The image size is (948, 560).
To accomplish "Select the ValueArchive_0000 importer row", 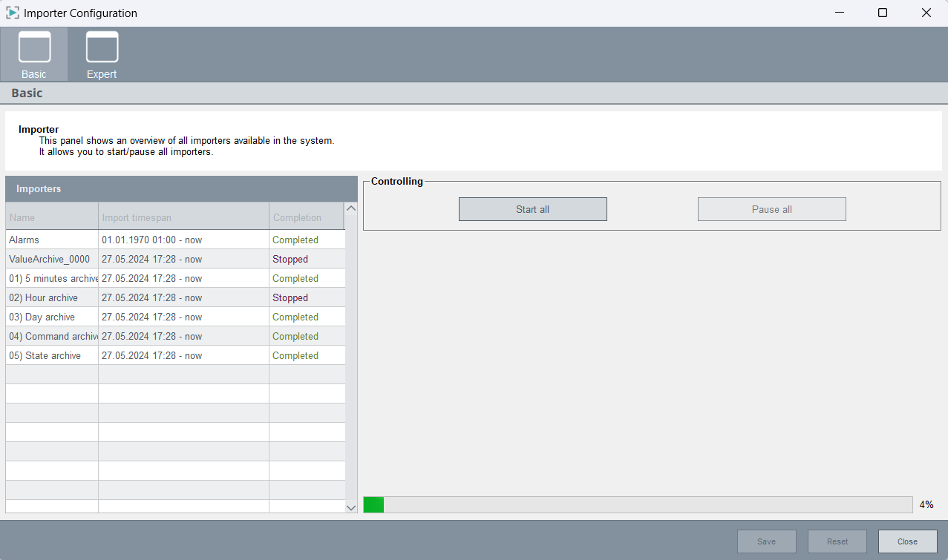I will [x=52, y=259].
